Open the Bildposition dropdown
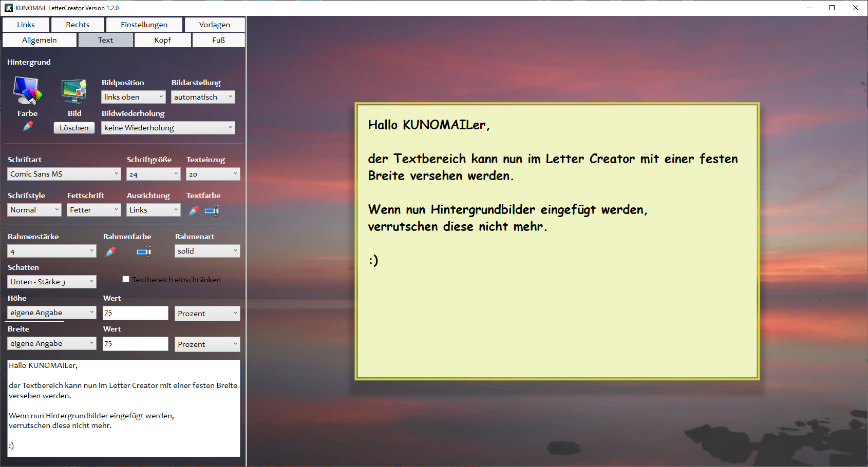 click(133, 97)
